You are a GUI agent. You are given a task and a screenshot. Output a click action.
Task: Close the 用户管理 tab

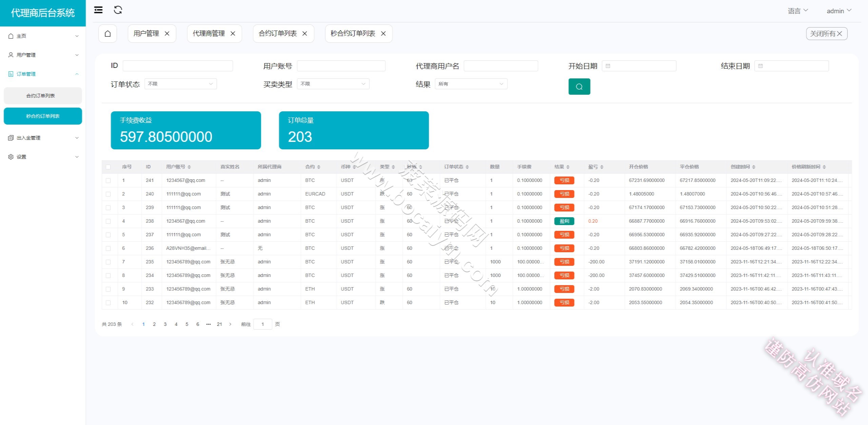167,34
